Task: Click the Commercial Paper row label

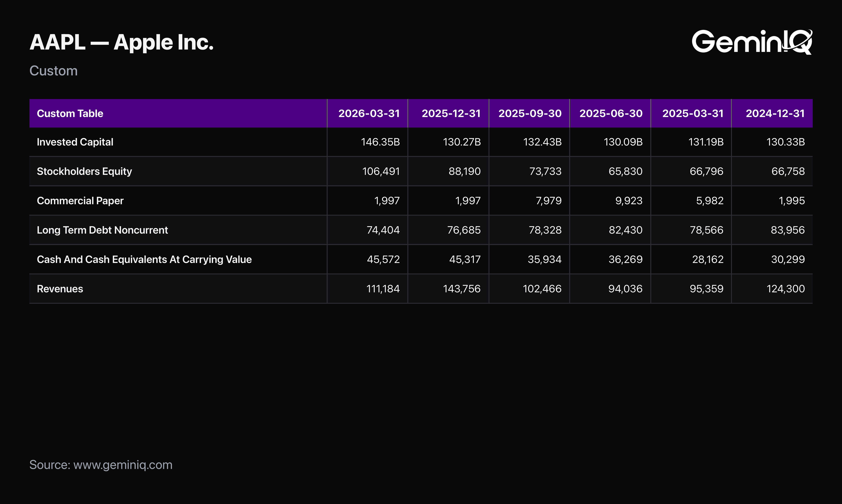Action: pos(80,201)
